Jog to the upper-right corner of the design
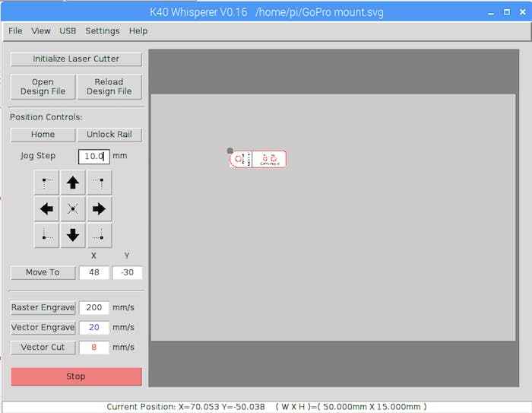This screenshot has width=532, height=413. 100,183
